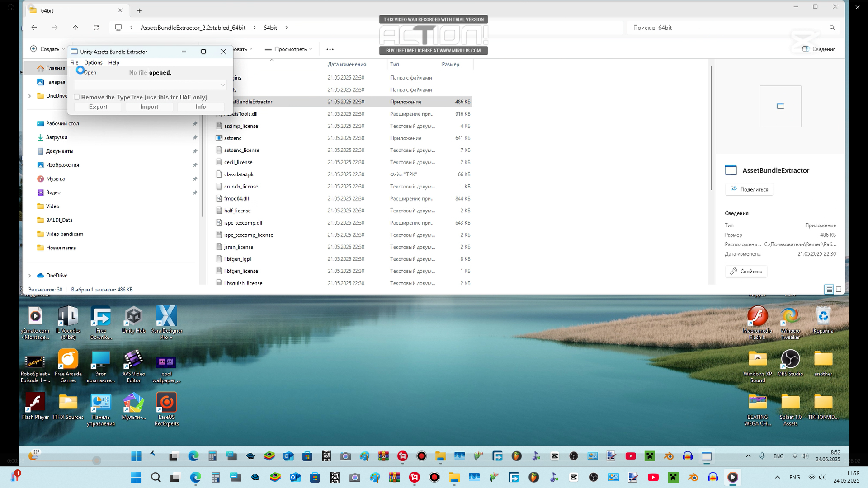
Task: Open Macromedia Flash 8 desktop icon
Action: (x=757, y=317)
